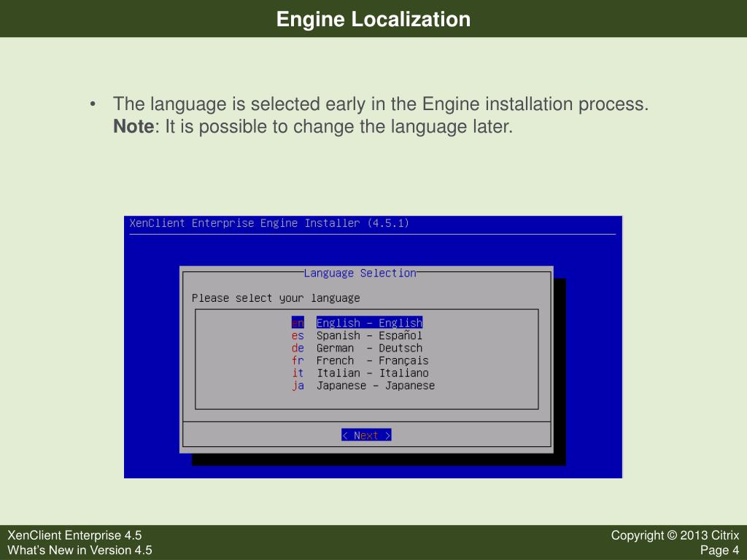Select Spanish - Español language row
The height and width of the screenshot is (560, 747).
(x=357, y=335)
